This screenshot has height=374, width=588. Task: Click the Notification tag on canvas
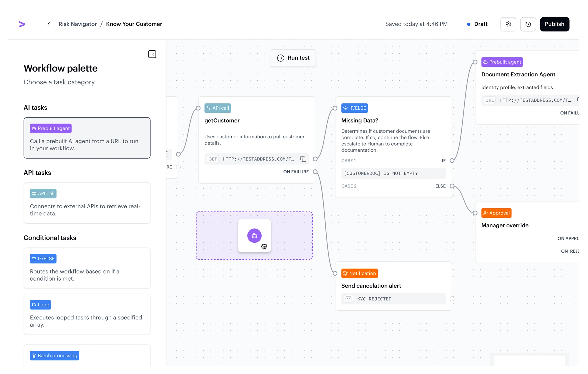(x=359, y=273)
